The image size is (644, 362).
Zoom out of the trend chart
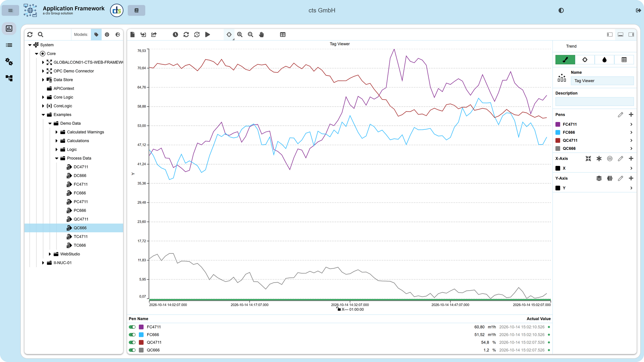click(x=251, y=35)
